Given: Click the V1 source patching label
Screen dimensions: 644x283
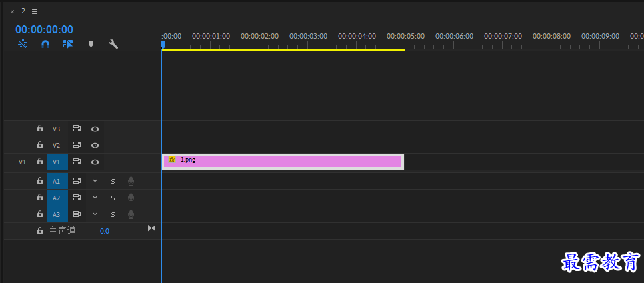Looking at the screenshot, I should point(22,162).
